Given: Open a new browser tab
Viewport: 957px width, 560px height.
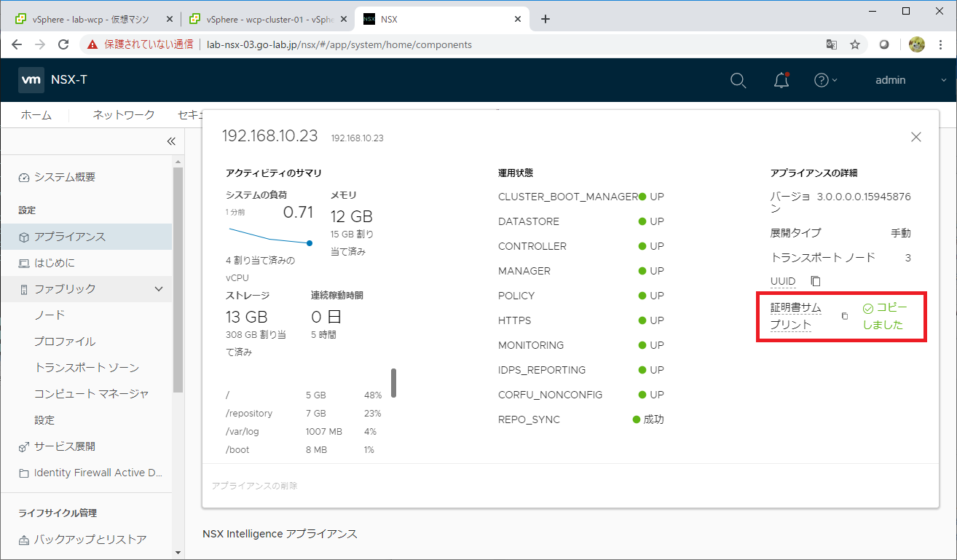Looking at the screenshot, I should click(x=546, y=20).
